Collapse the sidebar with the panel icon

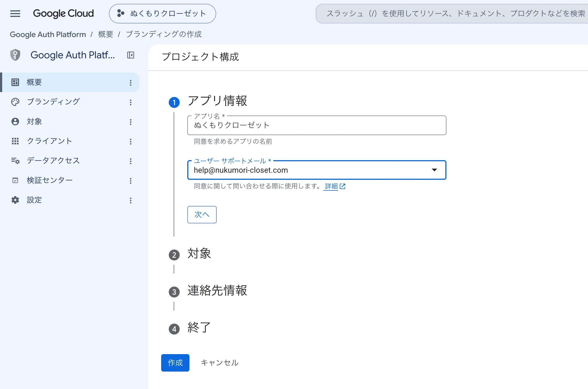(131, 55)
